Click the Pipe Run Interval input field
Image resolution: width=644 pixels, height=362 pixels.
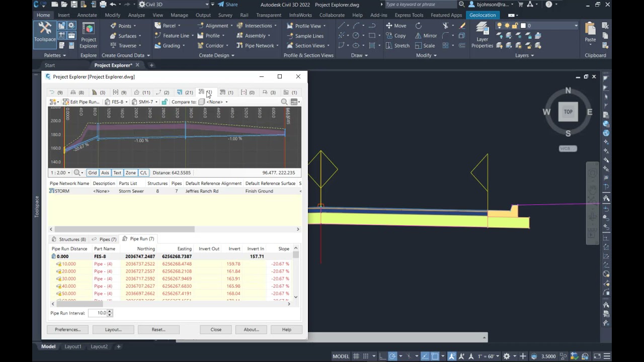click(98, 313)
